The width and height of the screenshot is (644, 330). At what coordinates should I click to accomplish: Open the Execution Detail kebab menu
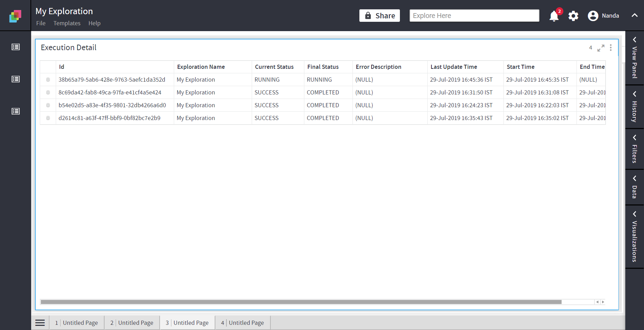point(611,48)
